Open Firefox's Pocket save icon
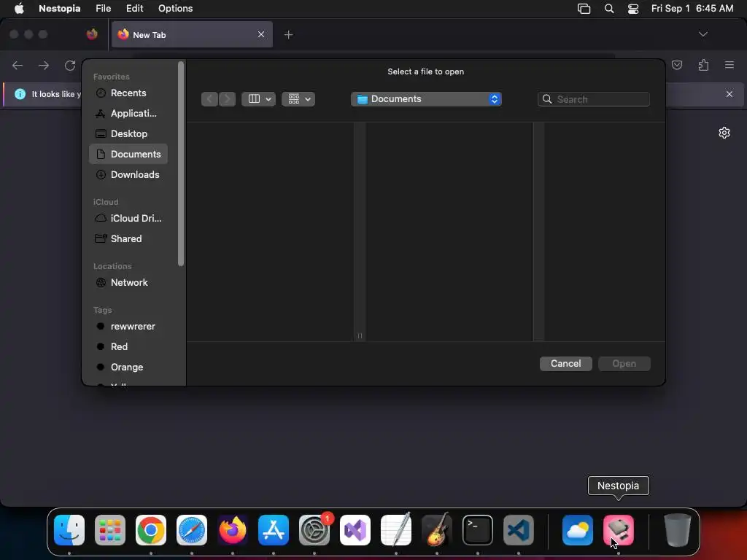The height and width of the screenshot is (560, 747). pyautogui.click(x=677, y=65)
